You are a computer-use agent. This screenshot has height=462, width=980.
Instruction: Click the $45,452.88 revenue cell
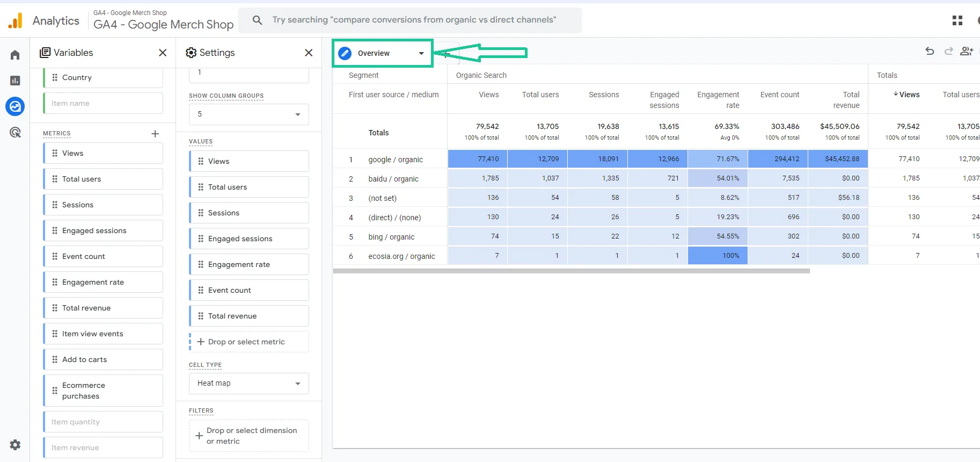pyautogui.click(x=838, y=159)
